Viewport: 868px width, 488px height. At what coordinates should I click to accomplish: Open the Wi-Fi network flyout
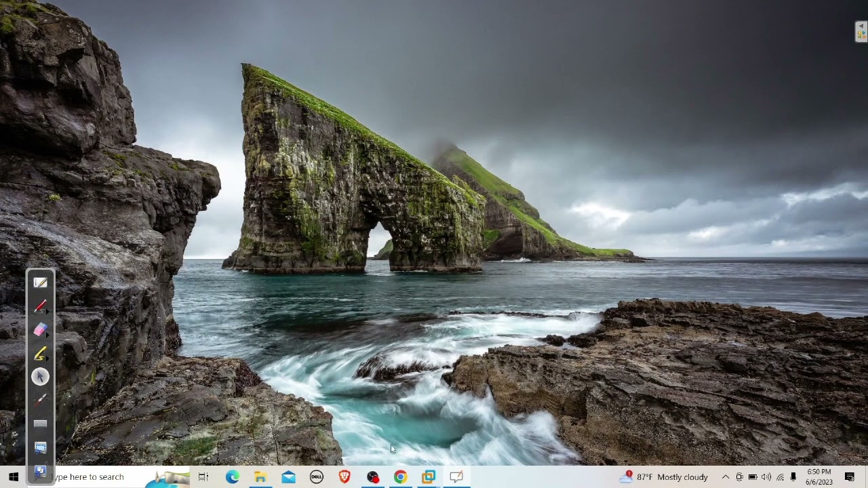pyautogui.click(x=780, y=477)
